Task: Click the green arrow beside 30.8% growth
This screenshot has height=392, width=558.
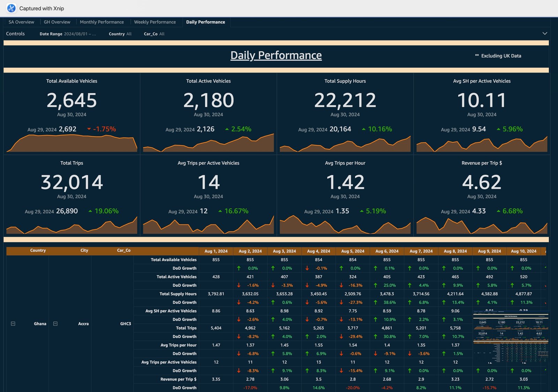Action: tap(376, 336)
